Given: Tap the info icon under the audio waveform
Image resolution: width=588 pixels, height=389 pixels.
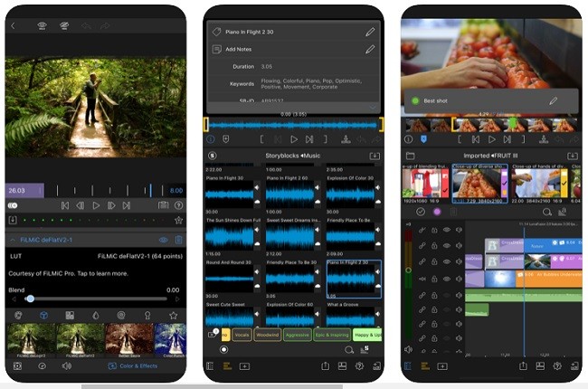Looking at the screenshot, I should tap(211, 139).
